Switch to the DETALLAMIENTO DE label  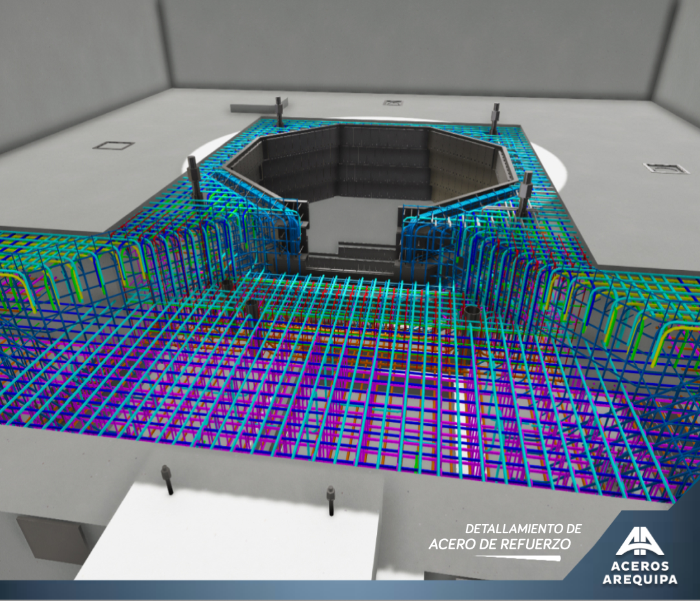click(524, 528)
